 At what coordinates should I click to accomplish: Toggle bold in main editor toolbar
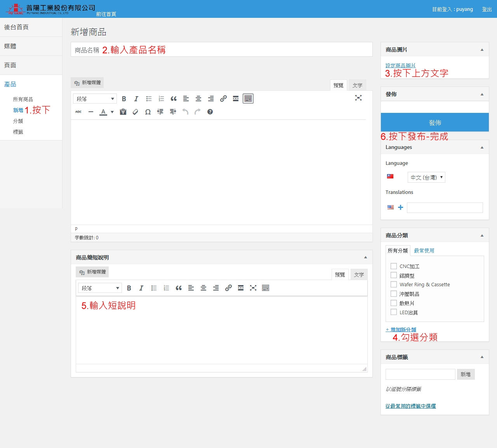(x=124, y=99)
